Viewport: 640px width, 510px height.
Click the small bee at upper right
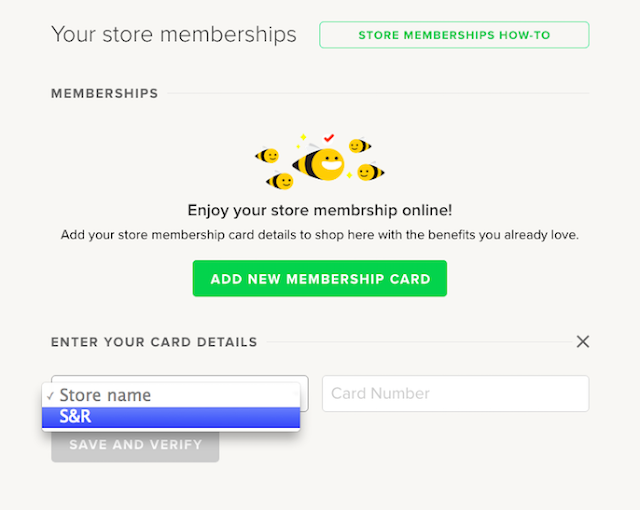coord(359,146)
